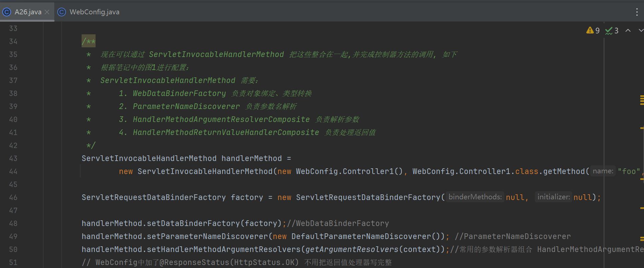Click the typo checks indicator showing 3
644x268 pixels.
point(612,31)
